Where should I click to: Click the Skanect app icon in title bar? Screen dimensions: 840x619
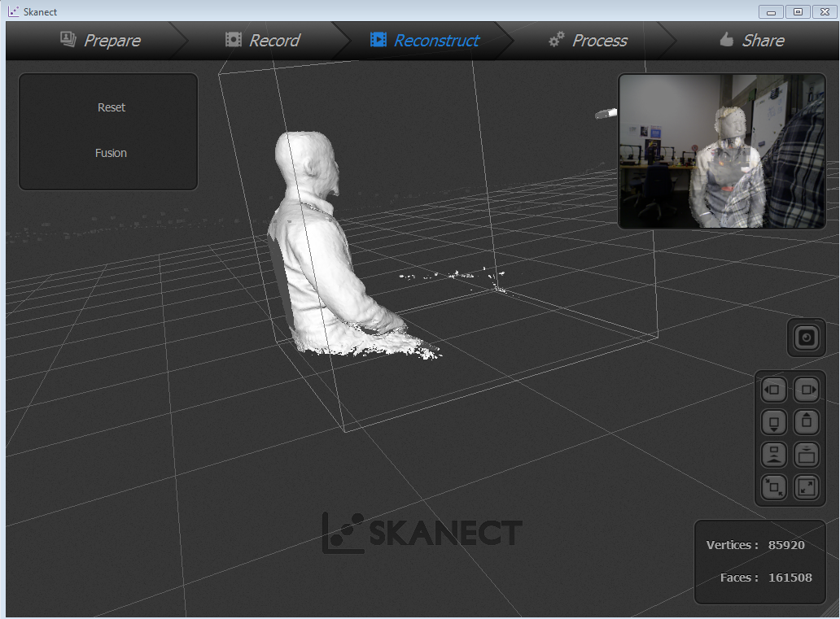tap(13, 11)
